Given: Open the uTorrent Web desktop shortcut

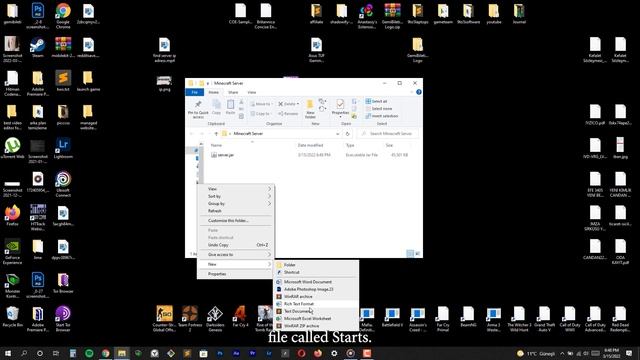Looking at the screenshot, I should (13, 149).
